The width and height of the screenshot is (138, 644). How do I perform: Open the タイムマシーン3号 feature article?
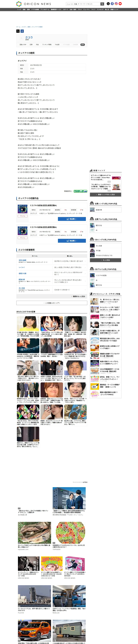click(105, 309)
